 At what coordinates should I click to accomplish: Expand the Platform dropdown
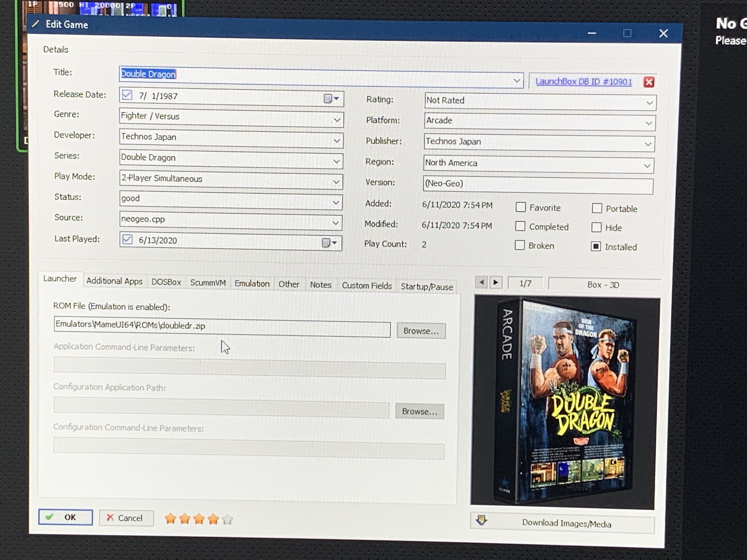(649, 123)
